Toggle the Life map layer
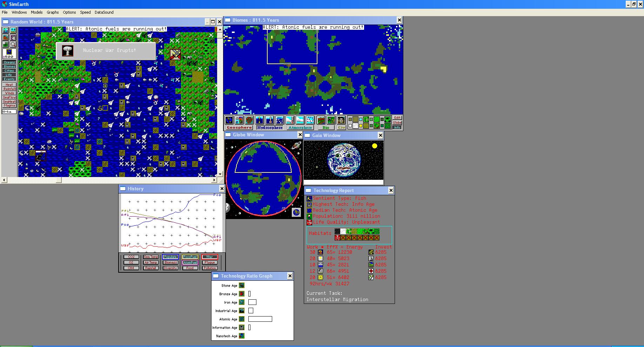 9,75
